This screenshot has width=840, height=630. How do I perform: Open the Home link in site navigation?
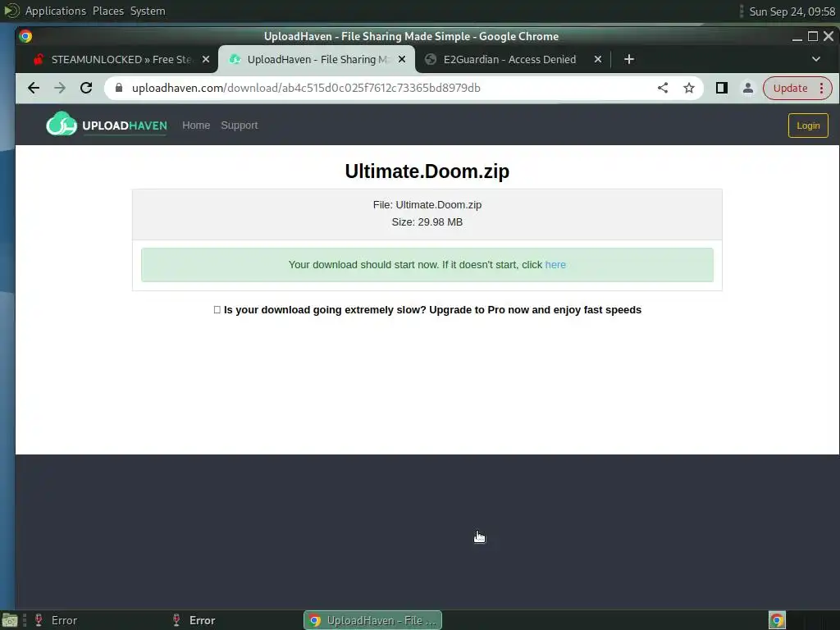(x=196, y=126)
